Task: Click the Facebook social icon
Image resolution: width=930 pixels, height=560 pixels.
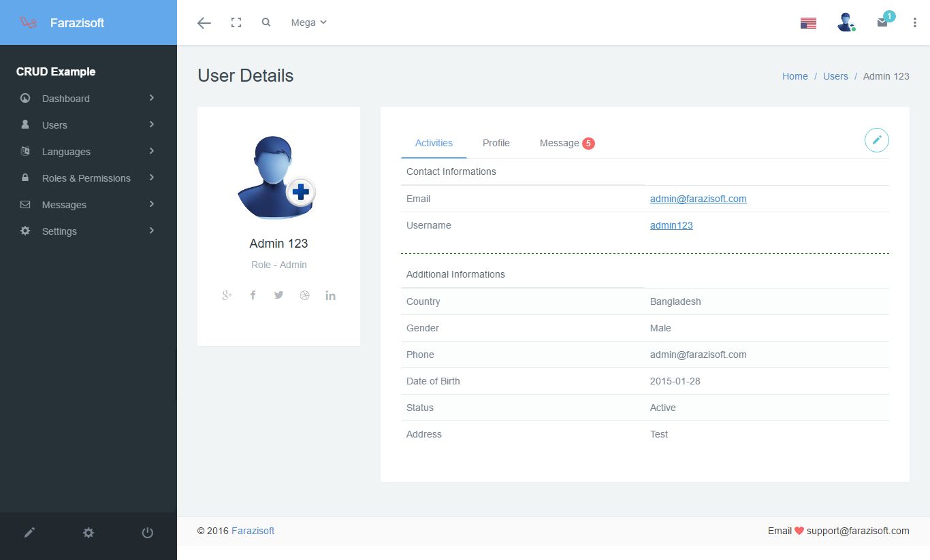Action: pos(253,295)
